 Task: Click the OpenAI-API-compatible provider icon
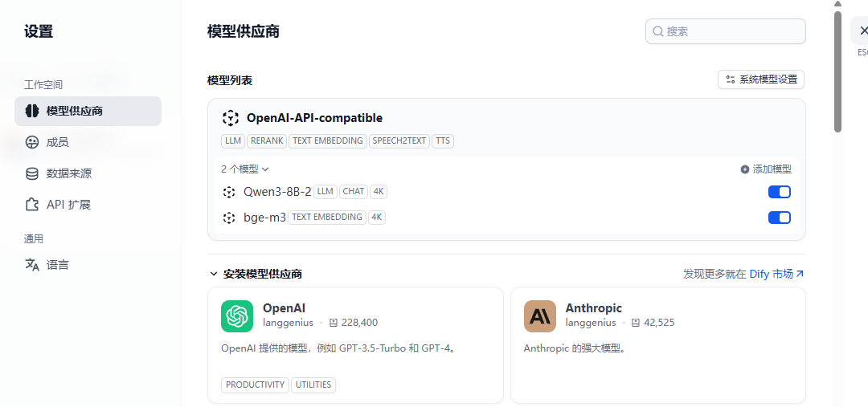(231, 118)
